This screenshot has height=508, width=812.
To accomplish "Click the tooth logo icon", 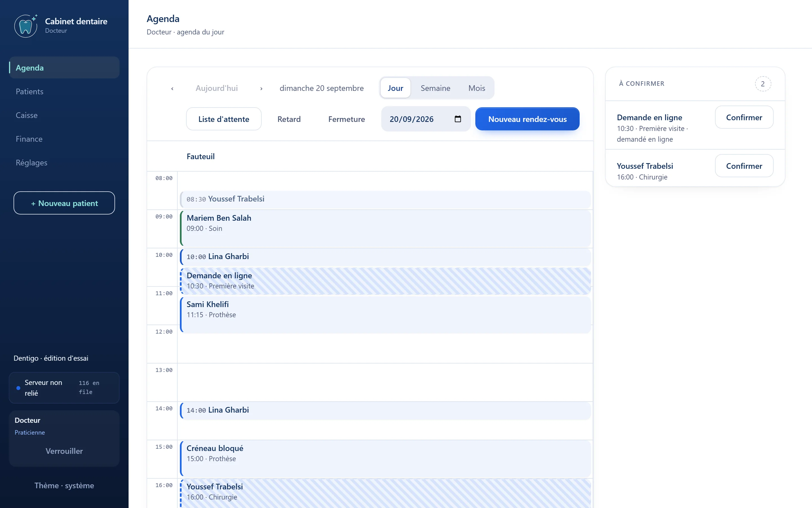I will pos(26,26).
